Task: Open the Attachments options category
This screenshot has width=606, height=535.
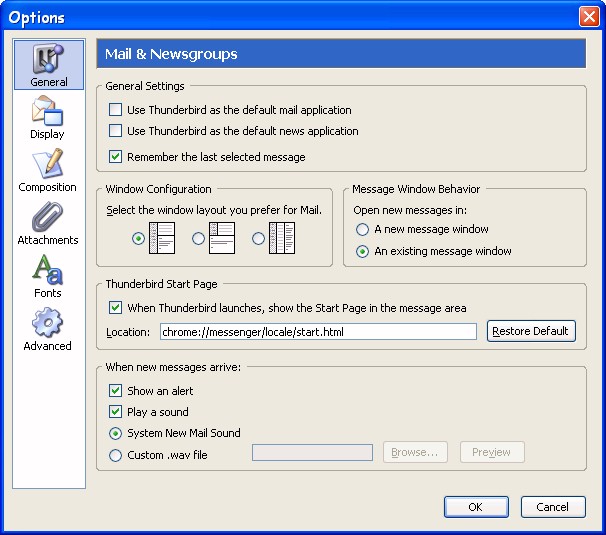Action: 48,223
